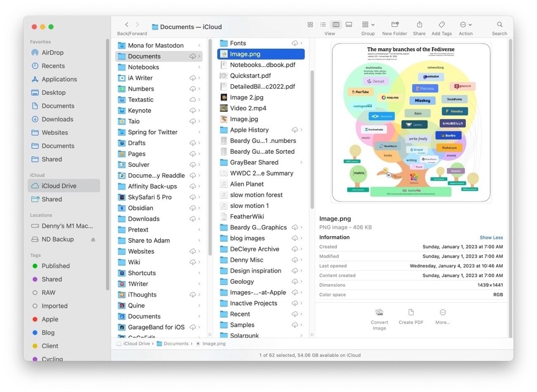The width and height of the screenshot is (537, 392).
Task: Open Add Tags from the toolbar
Action: 441,24
